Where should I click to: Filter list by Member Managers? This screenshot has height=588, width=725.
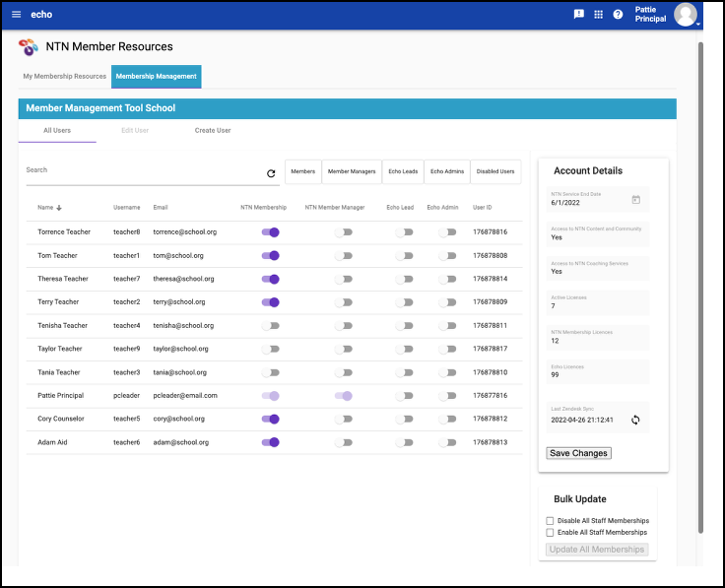click(352, 171)
